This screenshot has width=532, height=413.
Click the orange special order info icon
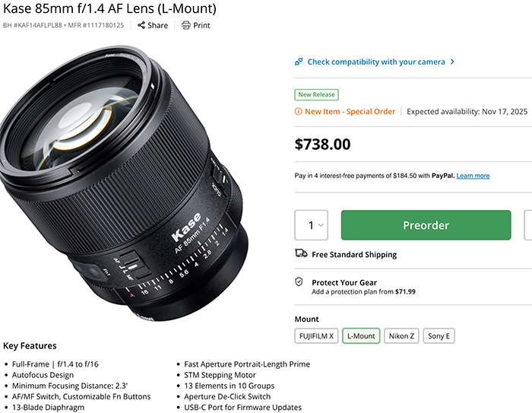coord(299,112)
